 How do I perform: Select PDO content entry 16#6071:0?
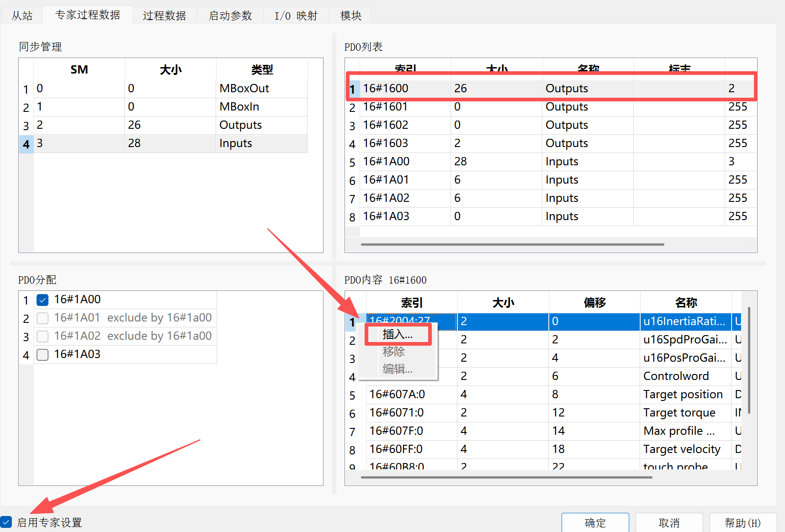tap(412, 413)
